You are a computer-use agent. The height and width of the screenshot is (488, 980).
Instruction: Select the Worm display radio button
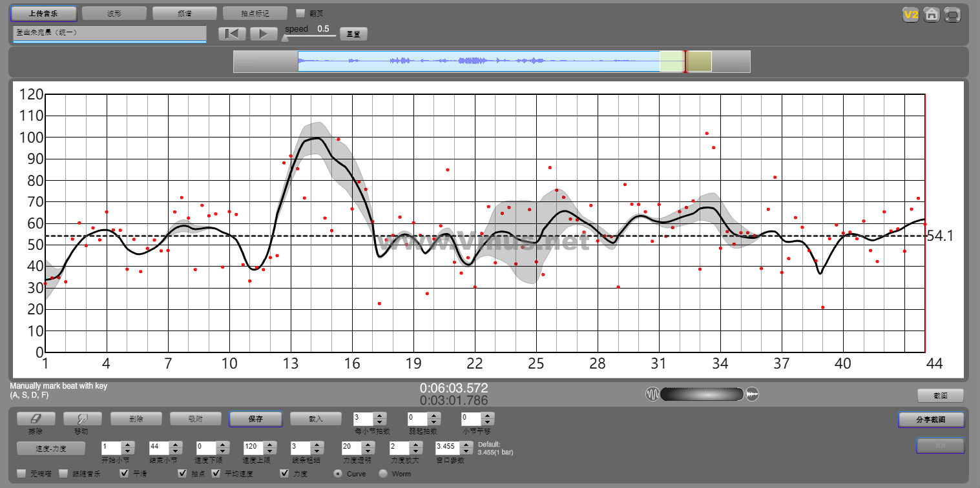pos(383,474)
